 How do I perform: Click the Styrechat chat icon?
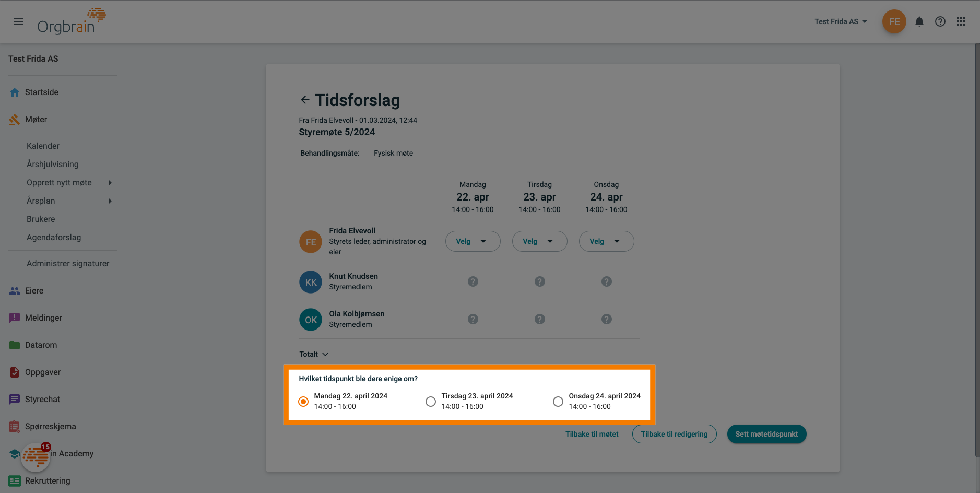pyautogui.click(x=15, y=400)
